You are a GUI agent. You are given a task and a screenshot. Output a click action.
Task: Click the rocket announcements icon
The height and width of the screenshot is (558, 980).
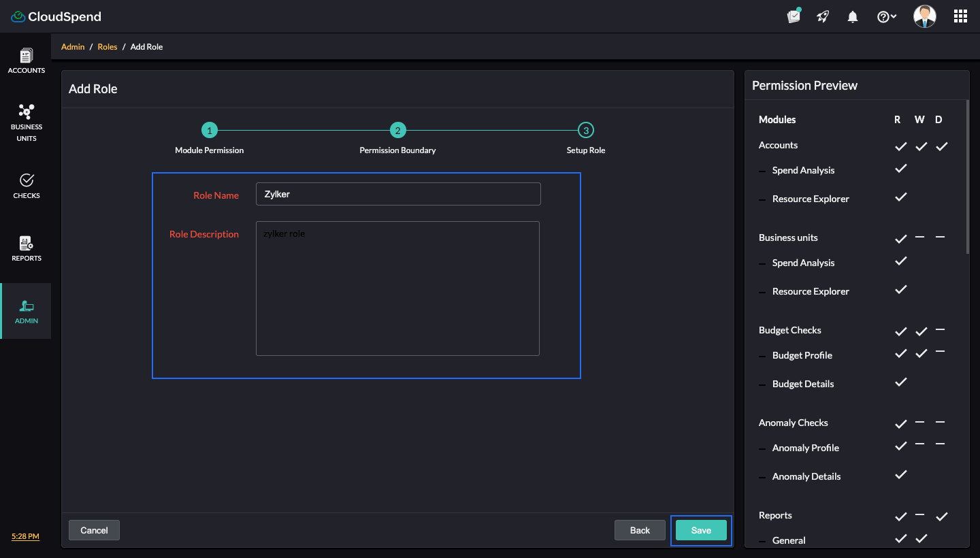tap(823, 16)
